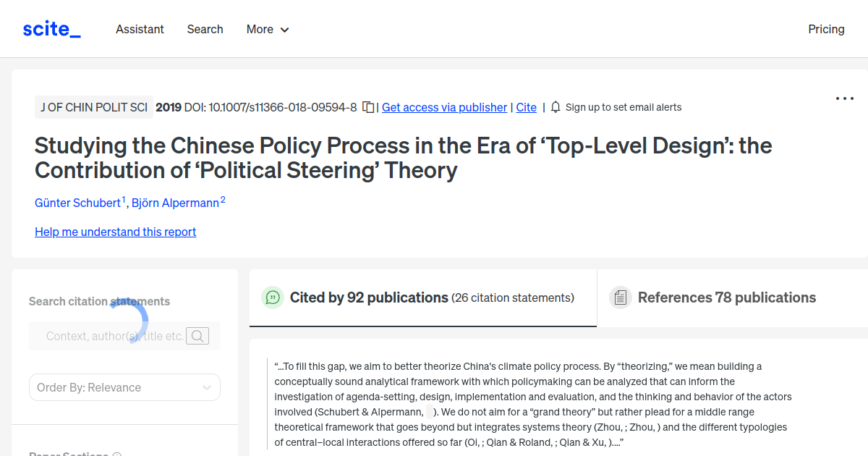Click the J OF CHIN POLIT SCI journal tag

coord(94,107)
